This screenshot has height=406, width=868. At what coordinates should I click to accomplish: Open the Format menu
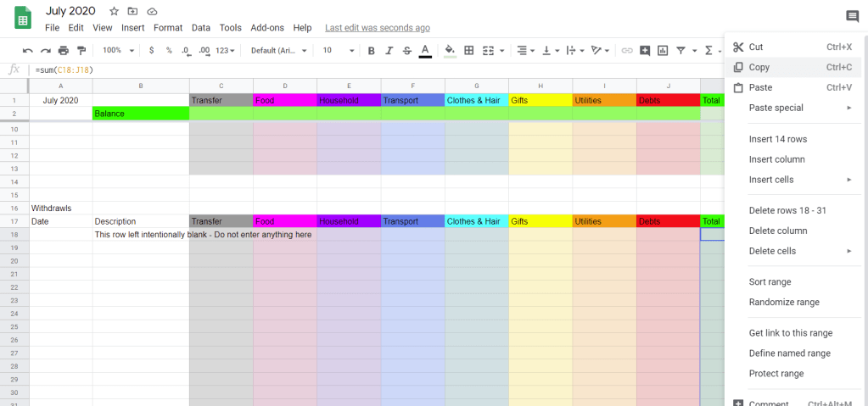click(168, 28)
